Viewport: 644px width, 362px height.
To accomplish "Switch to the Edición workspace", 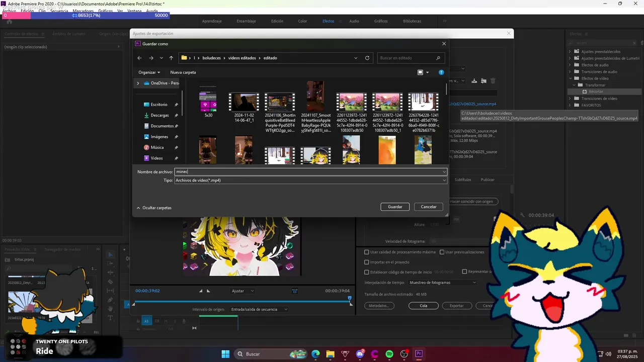I will (277, 21).
